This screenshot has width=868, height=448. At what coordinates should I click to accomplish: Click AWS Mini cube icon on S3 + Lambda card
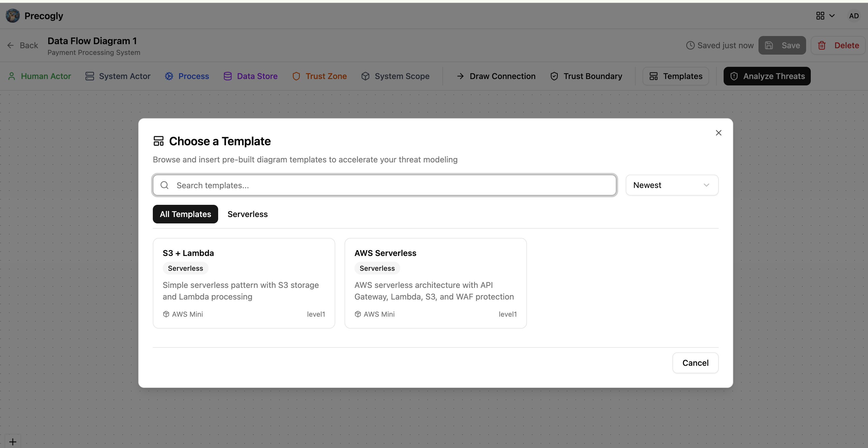tap(166, 314)
